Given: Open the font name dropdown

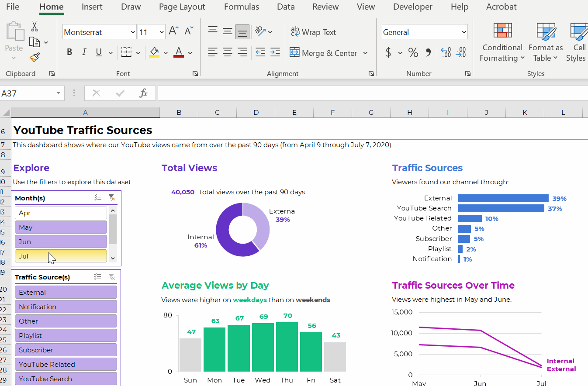Looking at the screenshot, I should [133, 32].
